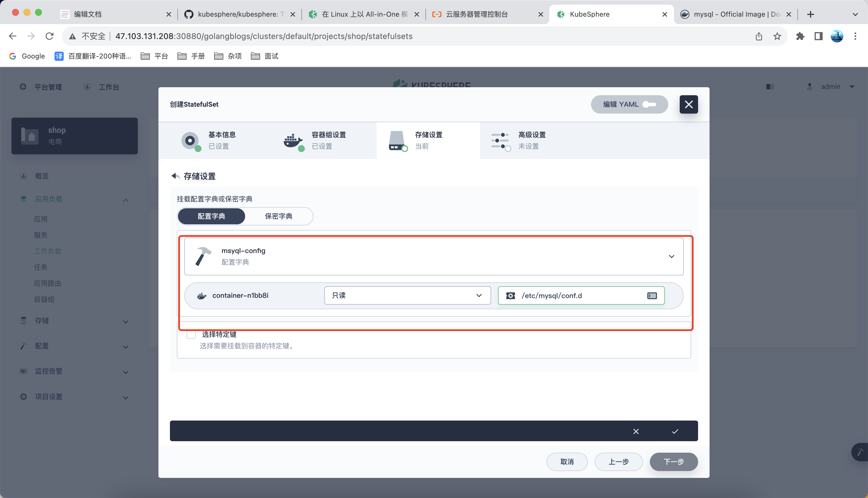
Task: Open the 手册 bookmarks folder
Action: (191, 56)
